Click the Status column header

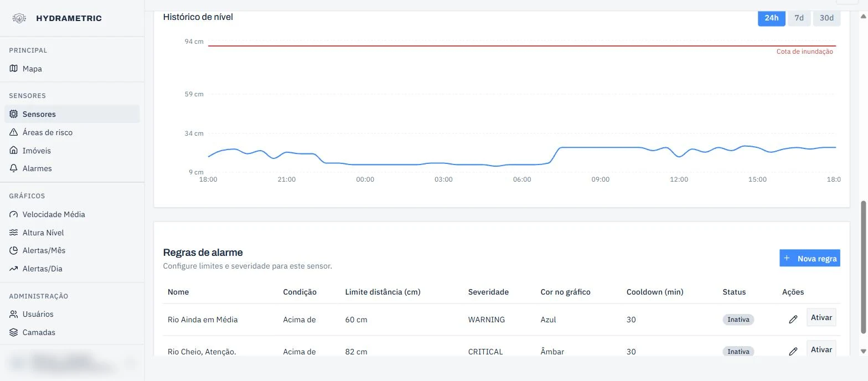click(734, 292)
